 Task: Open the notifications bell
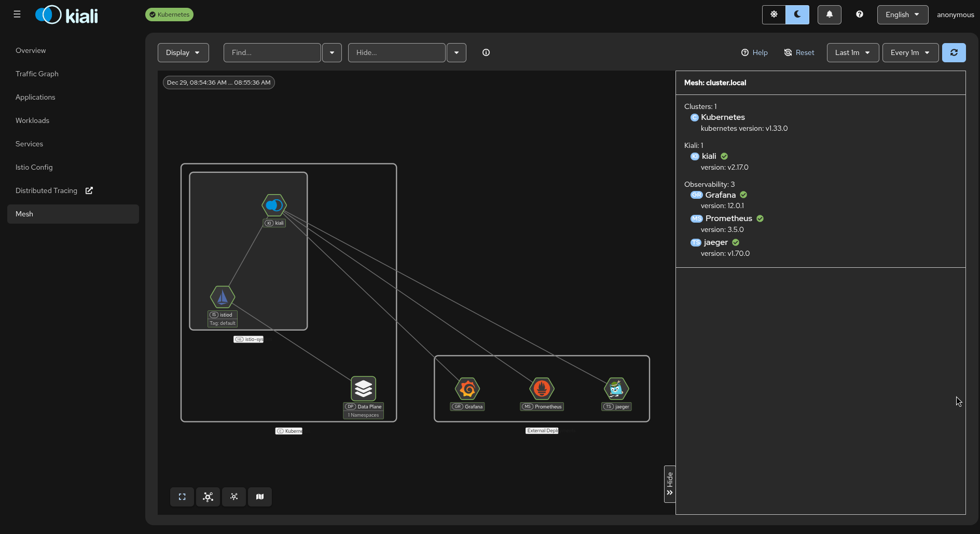pyautogui.click(x=829, y=15)
